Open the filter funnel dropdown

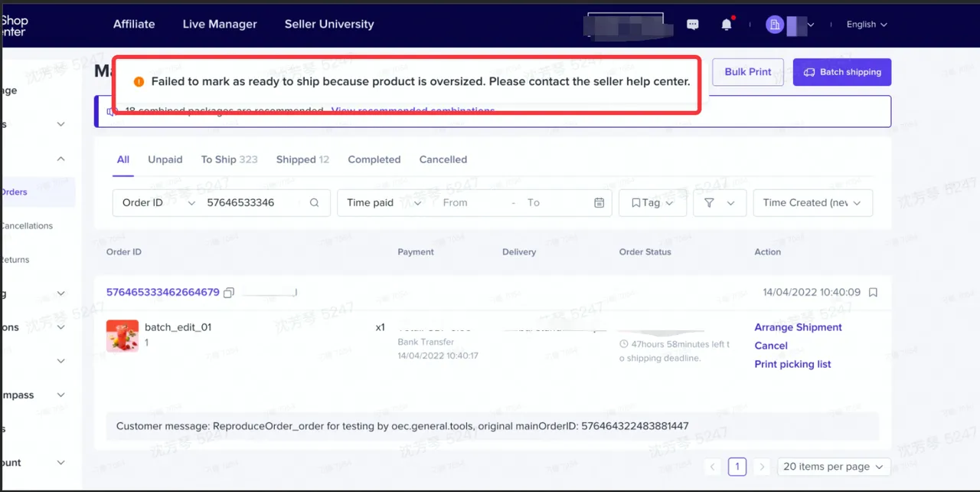719,203
